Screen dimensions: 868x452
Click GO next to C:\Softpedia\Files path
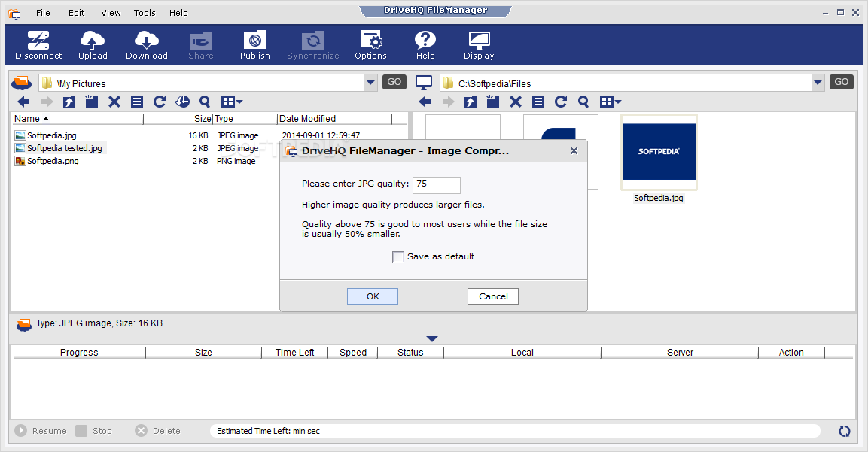842,82
